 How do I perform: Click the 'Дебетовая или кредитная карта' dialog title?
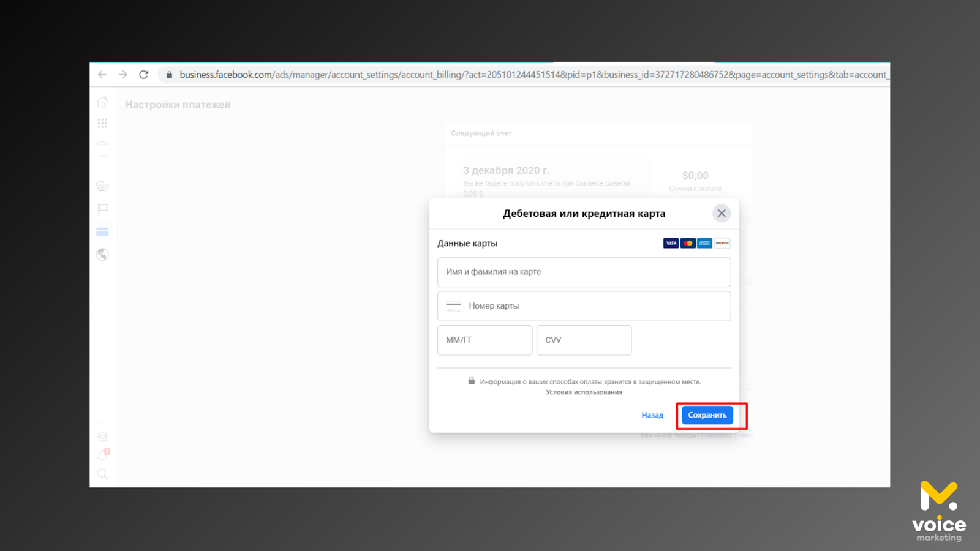pyautogui.click(x=584, y=214)
